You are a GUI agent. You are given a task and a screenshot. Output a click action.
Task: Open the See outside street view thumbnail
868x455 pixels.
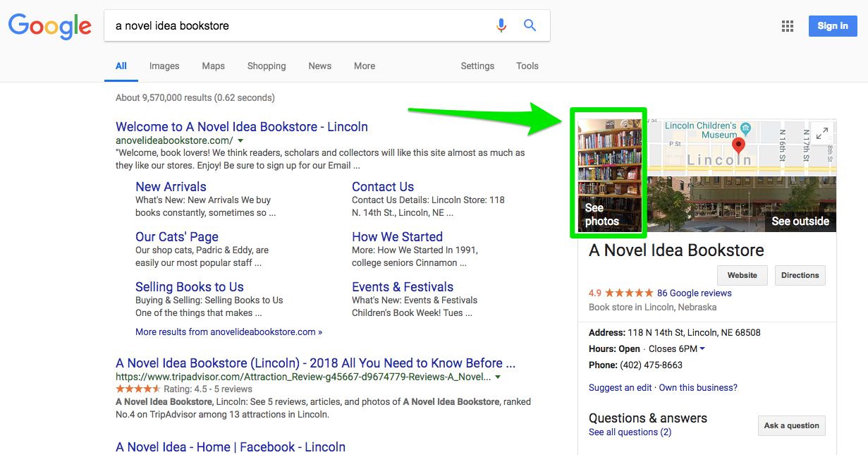point(742,204)
